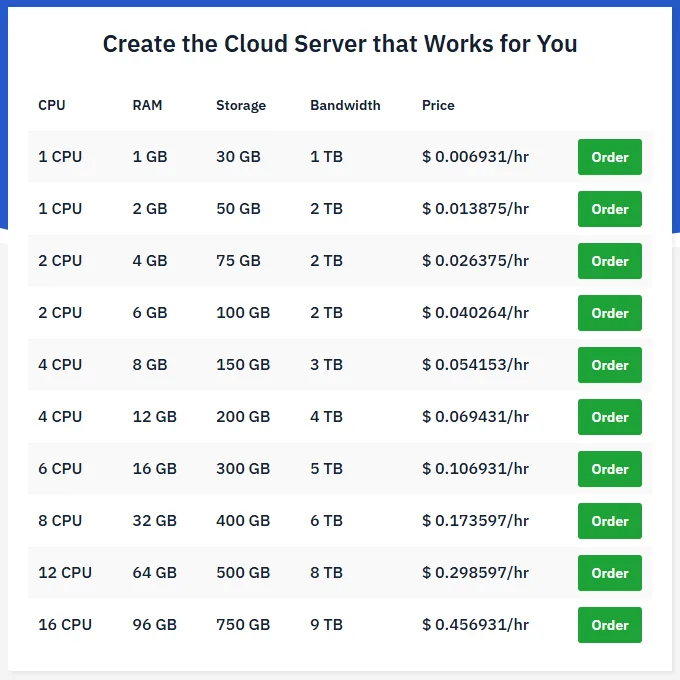This screenshot has height=680, width=680.
Task: Click the 6 CPU cell
Action: [x=60, y=469]
